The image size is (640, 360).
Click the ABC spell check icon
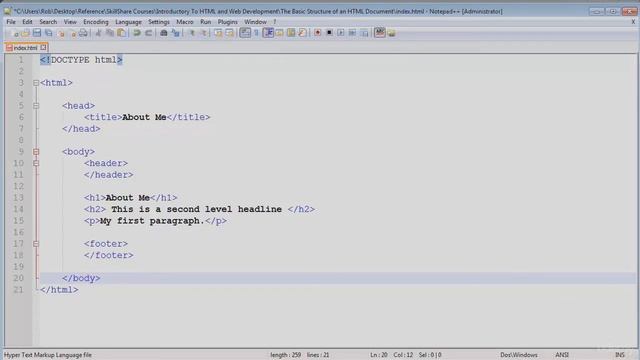coord(380,33)
